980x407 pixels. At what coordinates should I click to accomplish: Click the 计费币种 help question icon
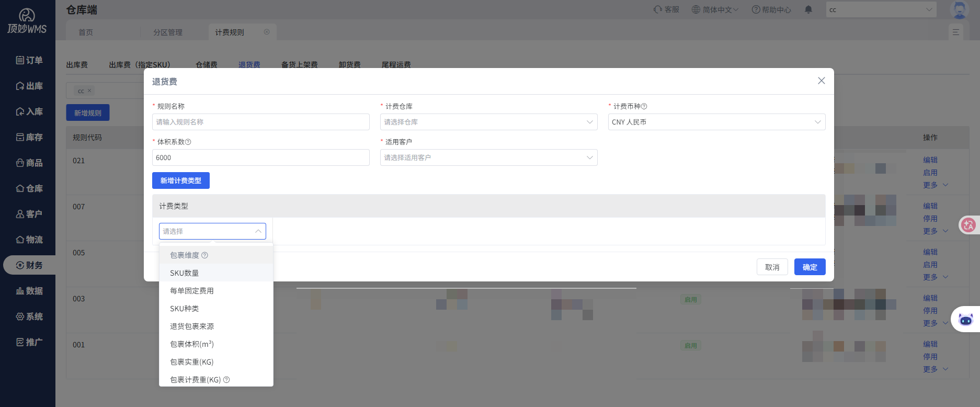pos(644,106)
